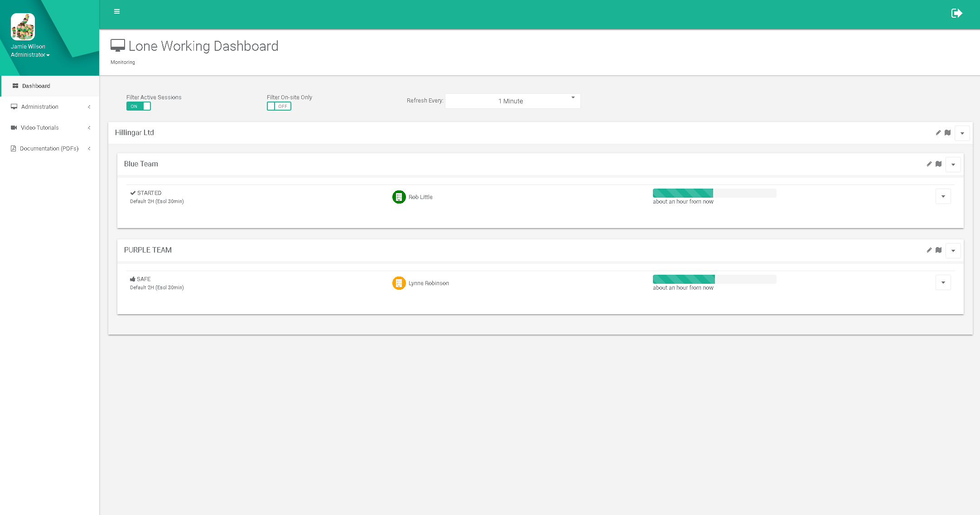This screenshot has width=980, height=515.
Task: Click the Monitoring subtitle text
Action: coord(123,63)
